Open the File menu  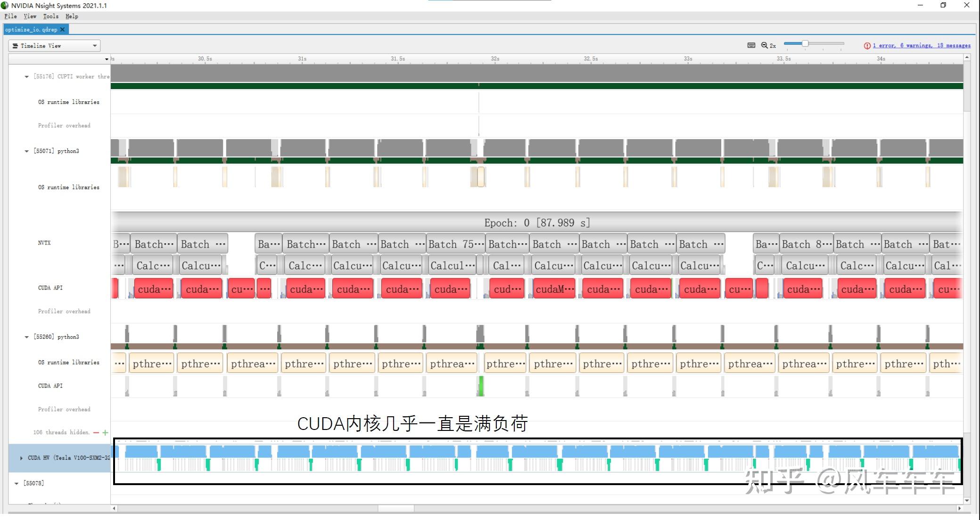tap(10, 16)
